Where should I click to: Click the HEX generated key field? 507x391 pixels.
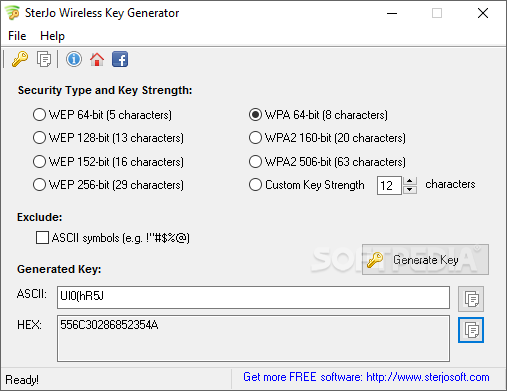click(253, 338)
